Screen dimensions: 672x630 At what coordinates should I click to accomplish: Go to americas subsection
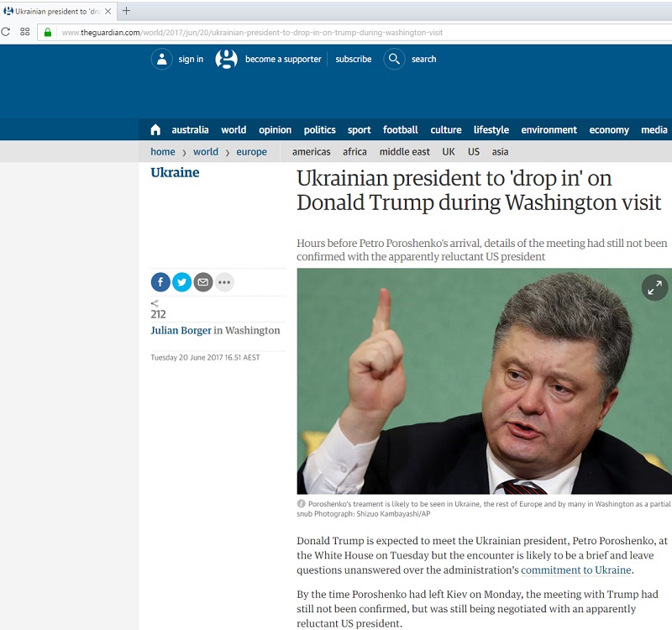pyautogui.click(x=312, y=152)
